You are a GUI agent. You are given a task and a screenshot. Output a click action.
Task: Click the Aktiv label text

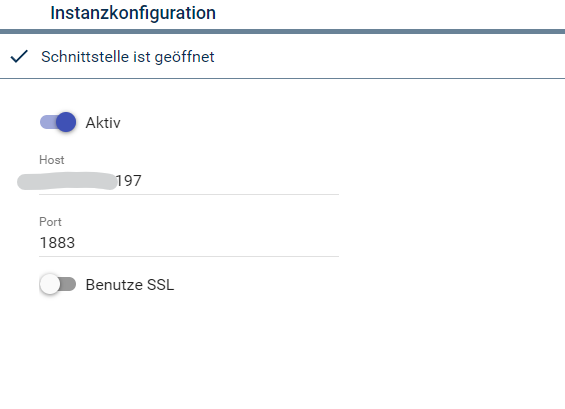click(x=103, y=123)
